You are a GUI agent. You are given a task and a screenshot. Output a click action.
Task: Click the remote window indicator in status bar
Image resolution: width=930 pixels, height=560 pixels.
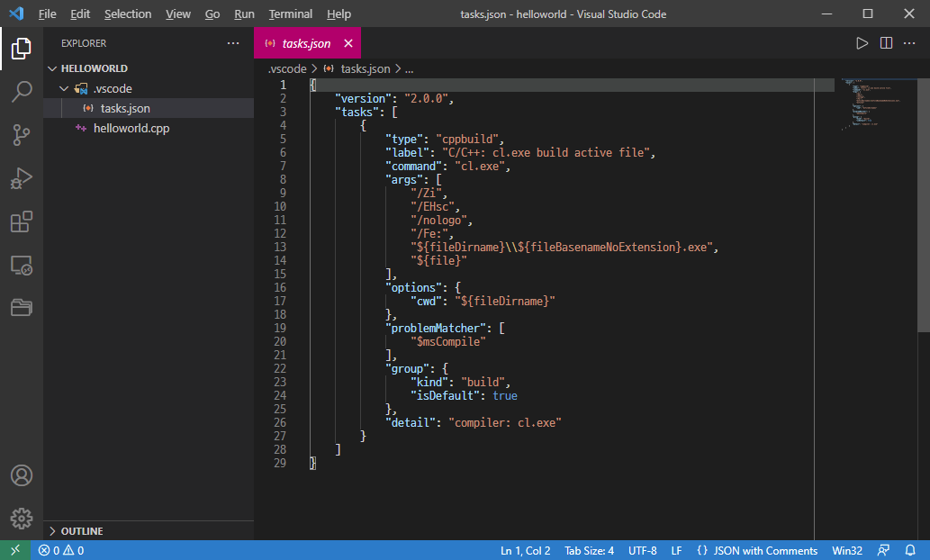click(15, 550)
